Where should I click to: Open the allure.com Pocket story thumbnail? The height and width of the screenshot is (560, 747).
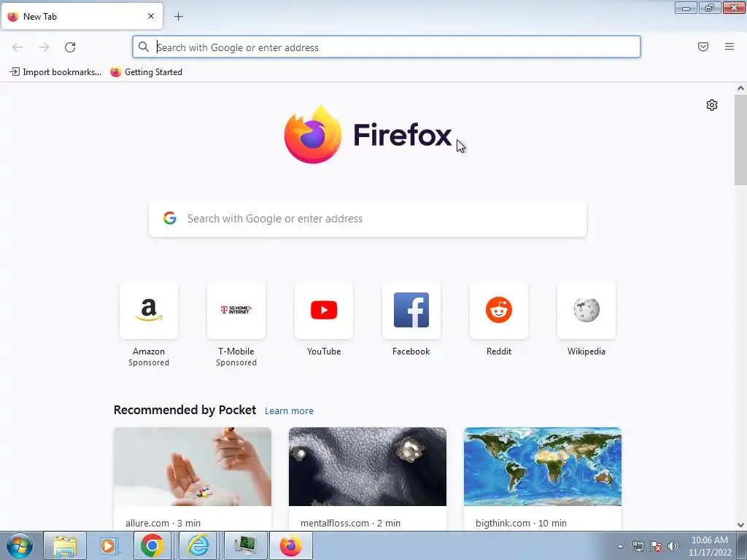pos(193,467)
